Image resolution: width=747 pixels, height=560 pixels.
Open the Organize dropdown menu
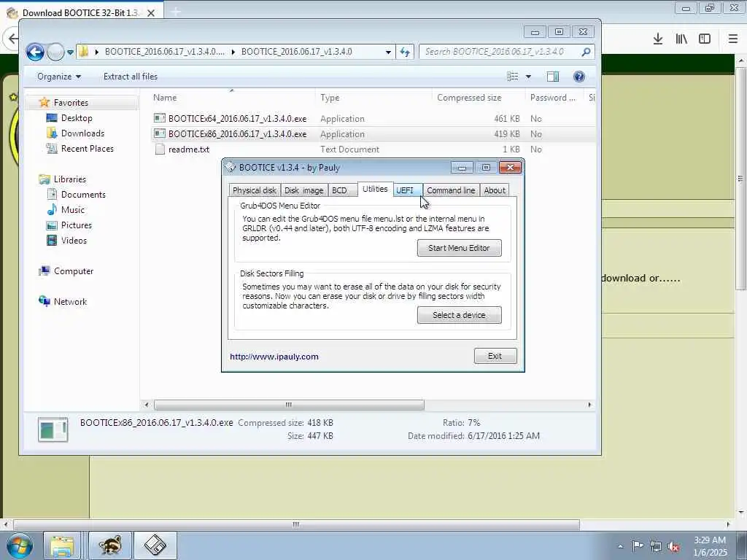tap(59, 76)
